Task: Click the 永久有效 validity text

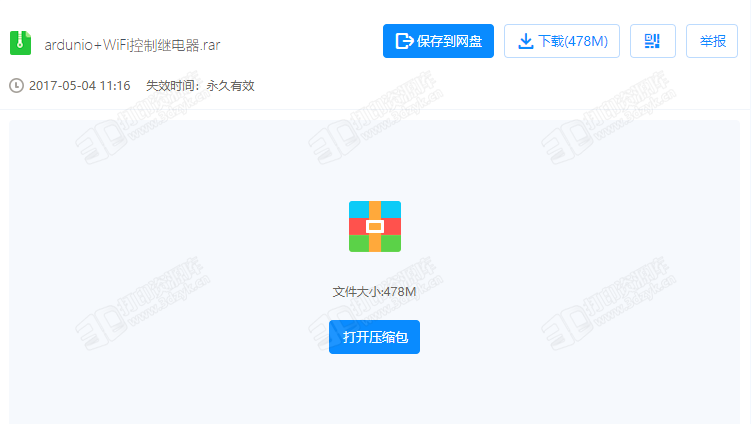Action: (230, 86)
